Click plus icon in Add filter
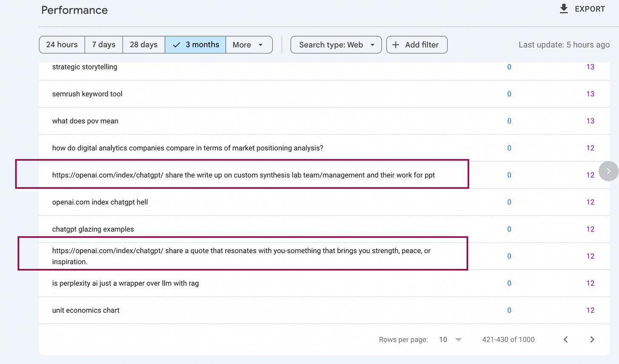The image size is (619, 364). [395, 45]
